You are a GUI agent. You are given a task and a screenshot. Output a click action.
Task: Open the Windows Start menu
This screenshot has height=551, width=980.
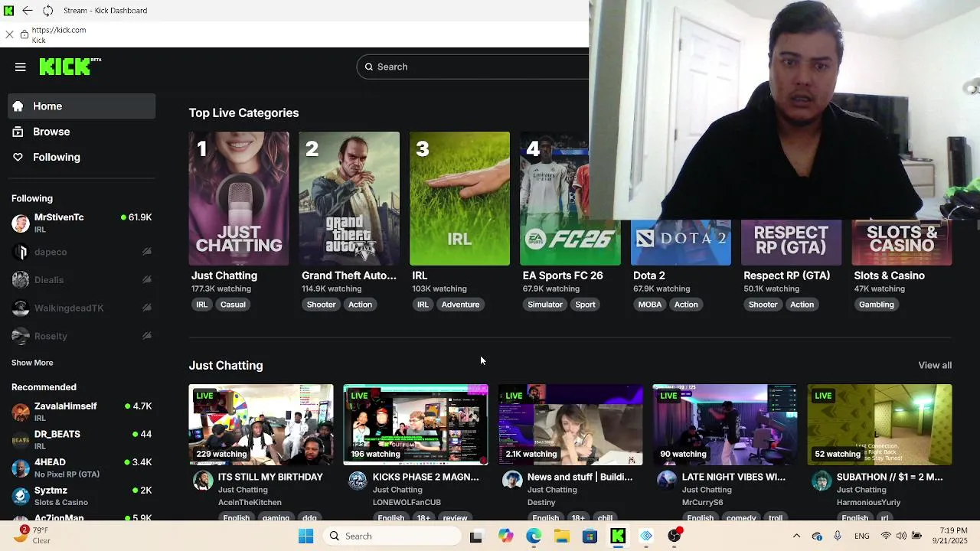click(x=305, y=536)
